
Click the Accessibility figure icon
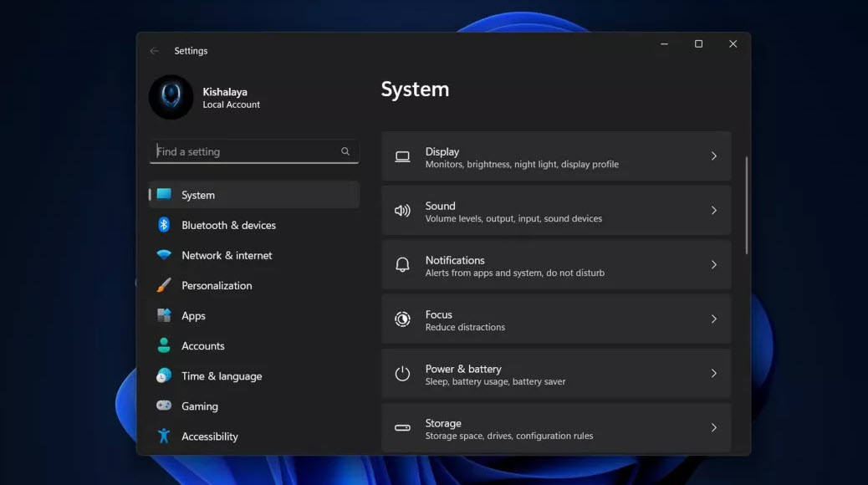point(164,436)
